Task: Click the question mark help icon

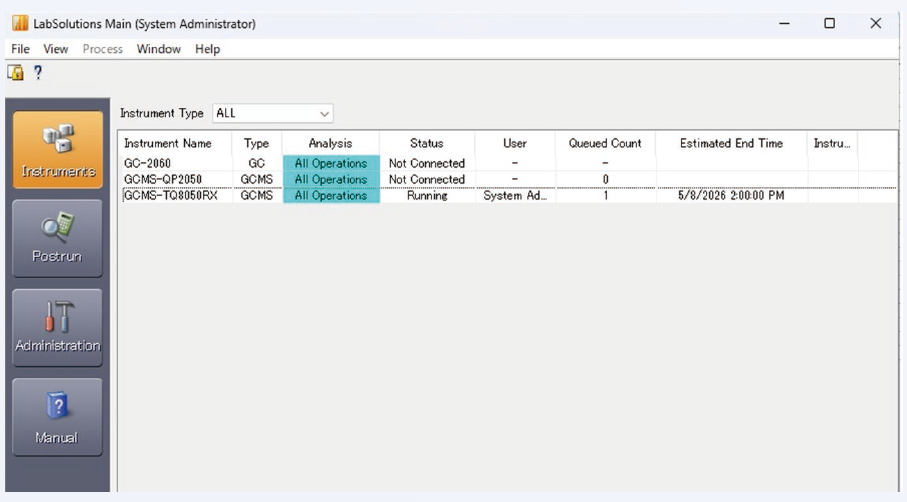Action: pyautogui.click(x=38, y=73)
